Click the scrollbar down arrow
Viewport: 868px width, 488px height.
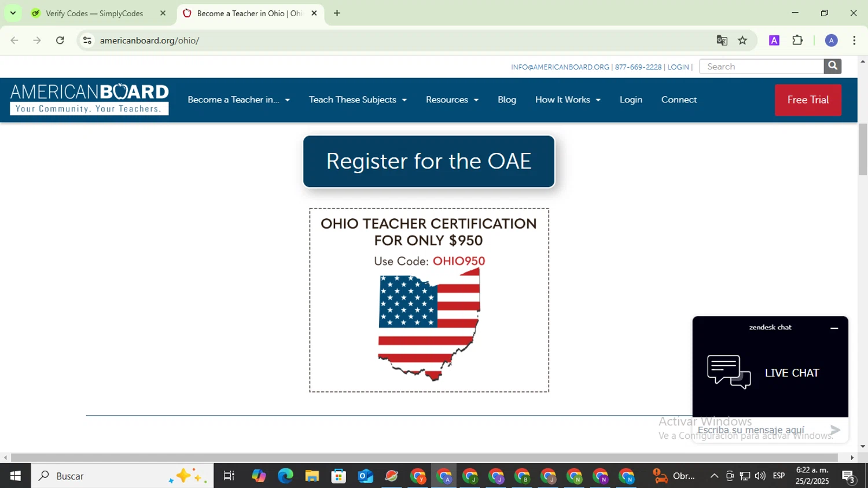pos(863,446)
